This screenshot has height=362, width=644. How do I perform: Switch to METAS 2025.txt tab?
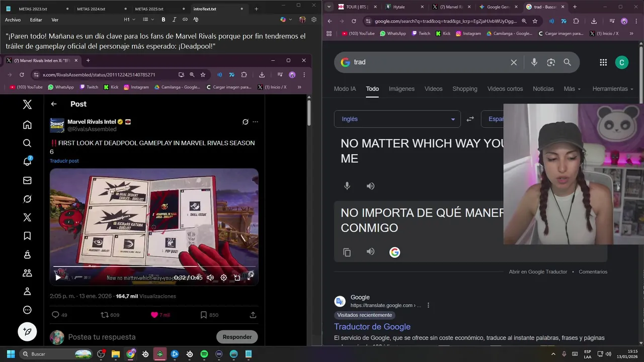[x=149, y=9]
